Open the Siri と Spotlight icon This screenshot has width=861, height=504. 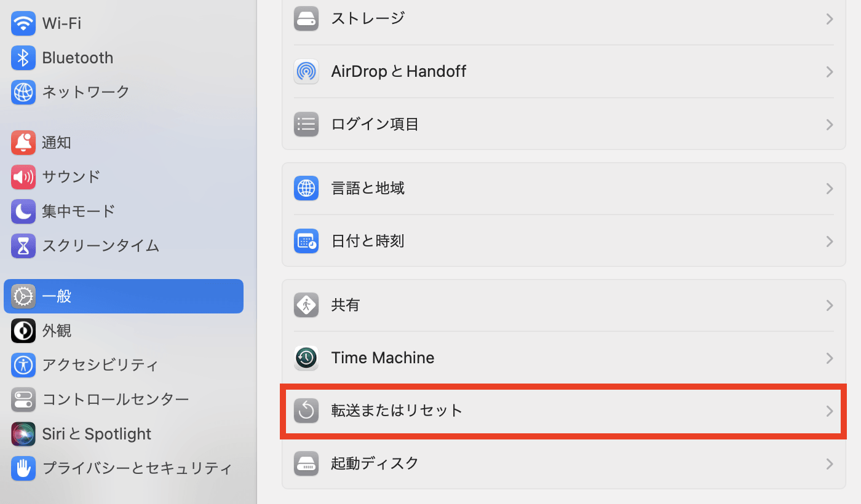23,434
